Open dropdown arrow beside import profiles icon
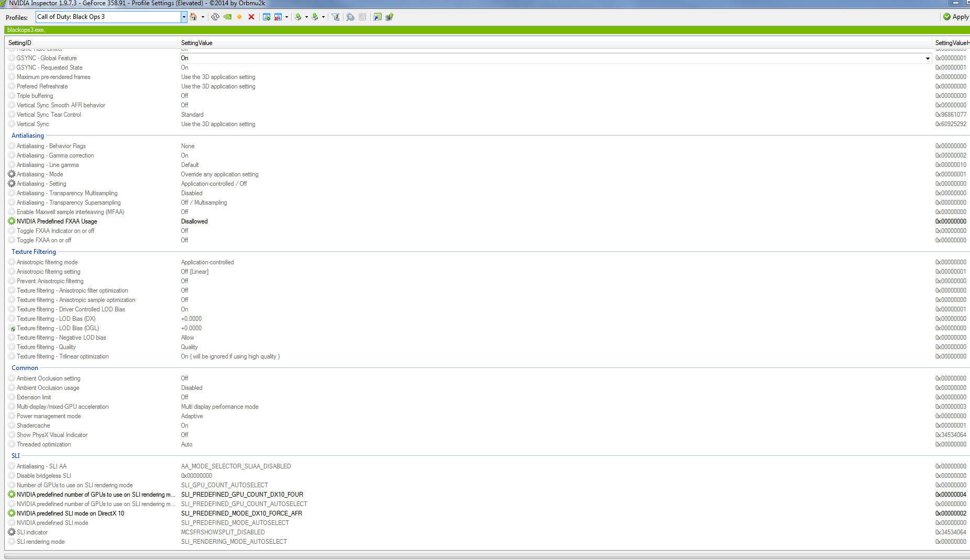The width and height of the screenshot is (970, 560). (x=323, y=17)
